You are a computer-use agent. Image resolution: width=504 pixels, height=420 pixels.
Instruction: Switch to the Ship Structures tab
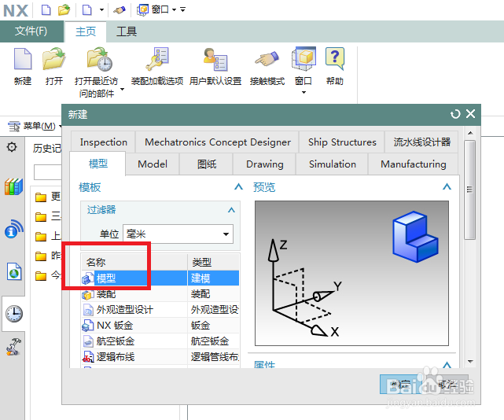tap(342, 142)
